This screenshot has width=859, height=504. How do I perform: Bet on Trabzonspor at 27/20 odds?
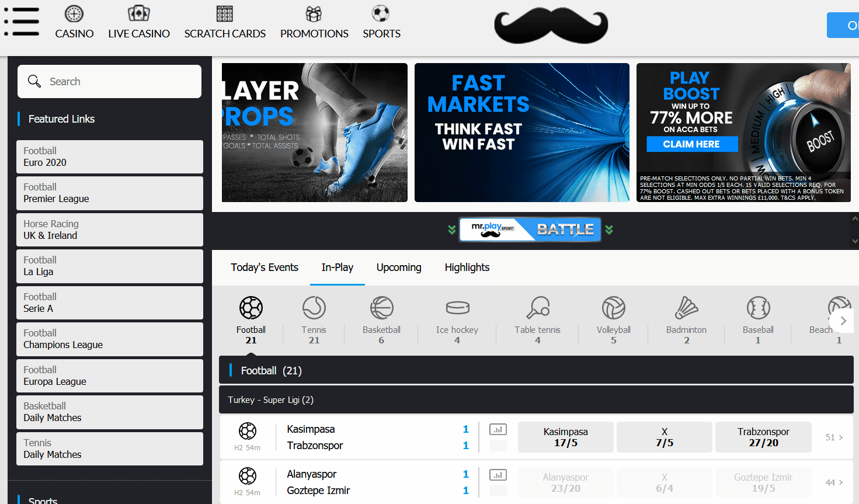pyautogui.click(x=763, y=437)
